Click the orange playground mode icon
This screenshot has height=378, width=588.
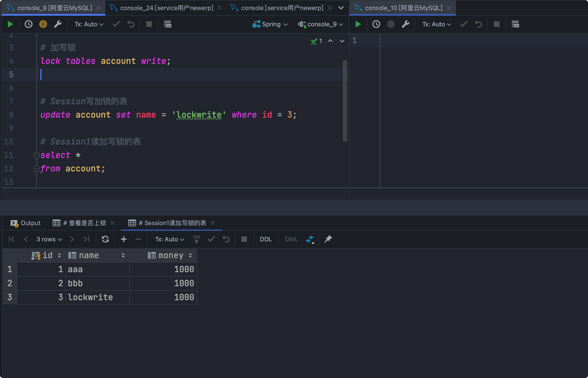43,24
